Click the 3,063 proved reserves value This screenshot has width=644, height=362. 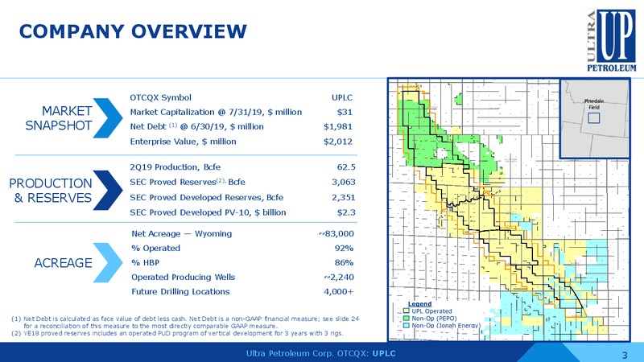tap(344, 183)
